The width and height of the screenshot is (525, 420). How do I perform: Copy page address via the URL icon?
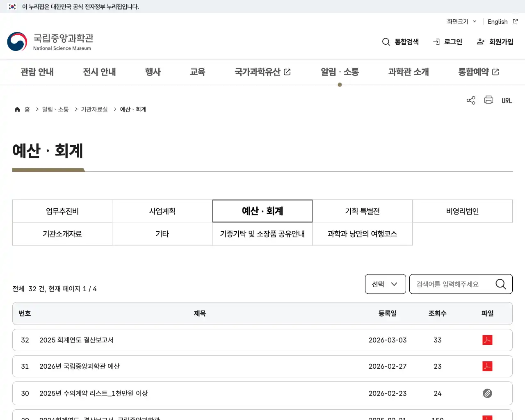[507, 100]
